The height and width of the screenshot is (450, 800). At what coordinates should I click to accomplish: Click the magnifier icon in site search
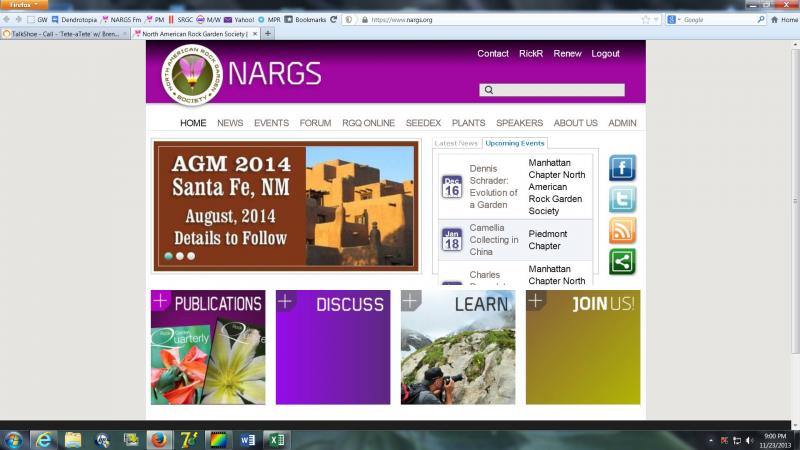click(x=489, y=90)
